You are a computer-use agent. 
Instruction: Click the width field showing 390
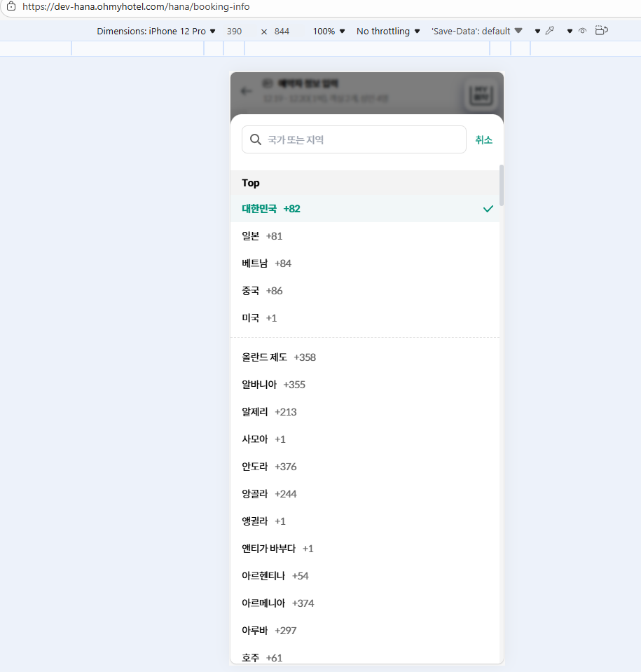pos(235,32)
